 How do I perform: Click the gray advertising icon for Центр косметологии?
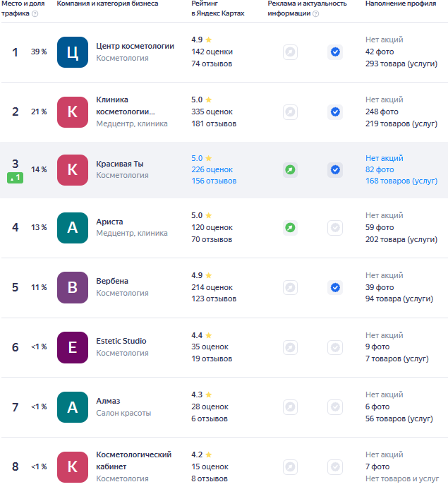290,52
